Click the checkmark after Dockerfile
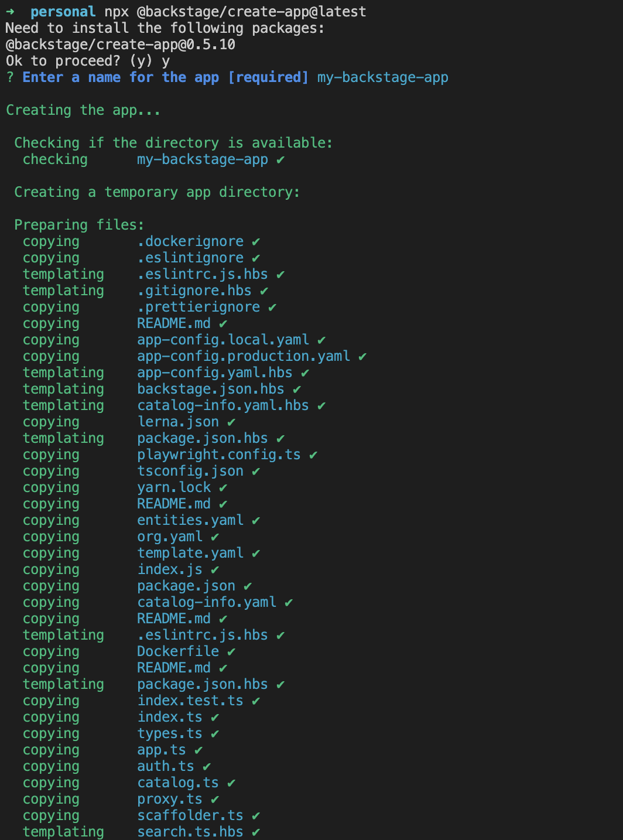 231,651
